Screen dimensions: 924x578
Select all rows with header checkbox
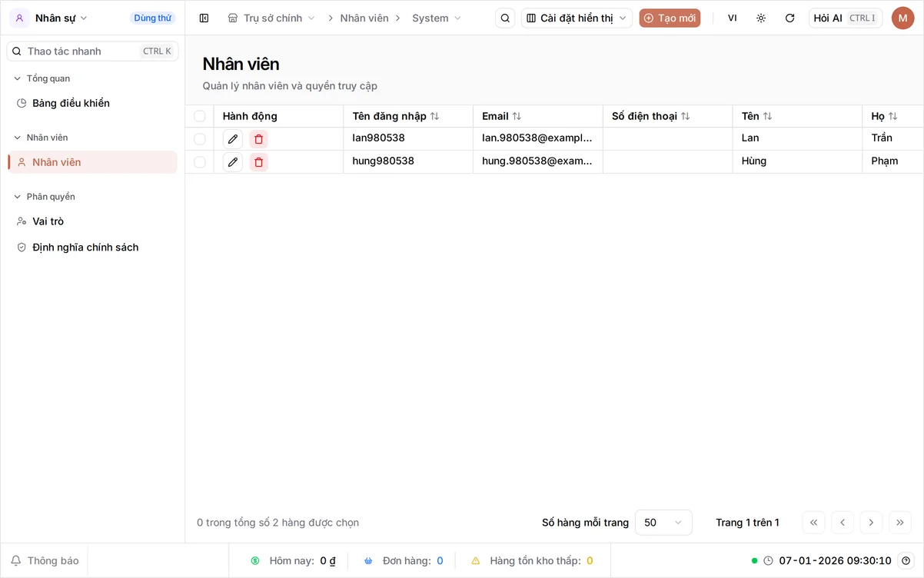click(200, 116)
